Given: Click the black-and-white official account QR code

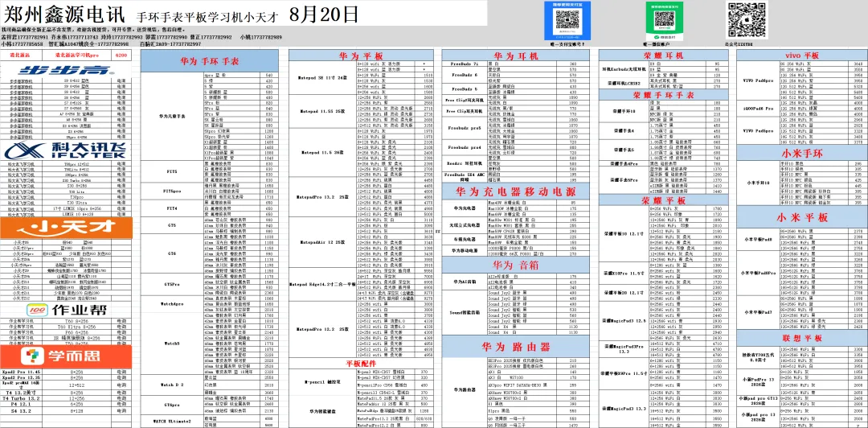Looking at the screenshot, I should (x=746, y=19).
